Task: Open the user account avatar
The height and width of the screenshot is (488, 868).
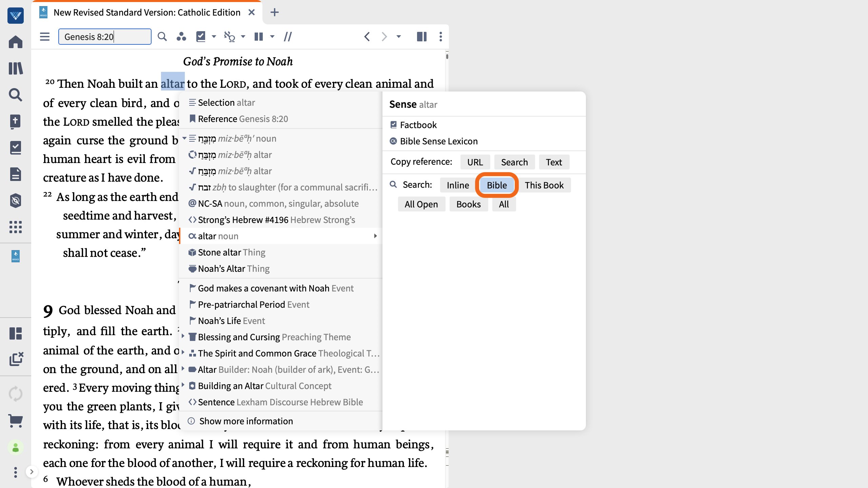Action: [16, 448]
